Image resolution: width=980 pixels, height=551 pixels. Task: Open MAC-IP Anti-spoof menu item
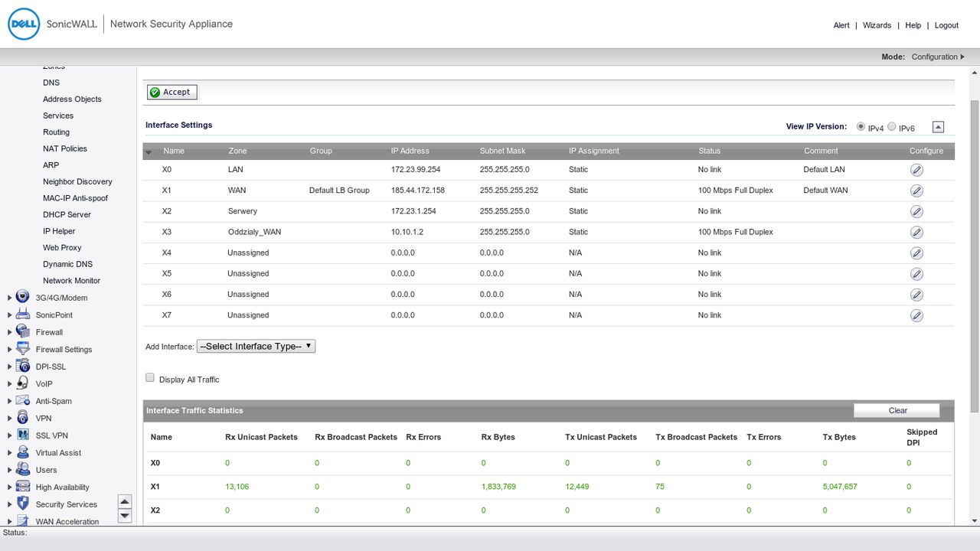pyautogui.click(x=75, y=198)
